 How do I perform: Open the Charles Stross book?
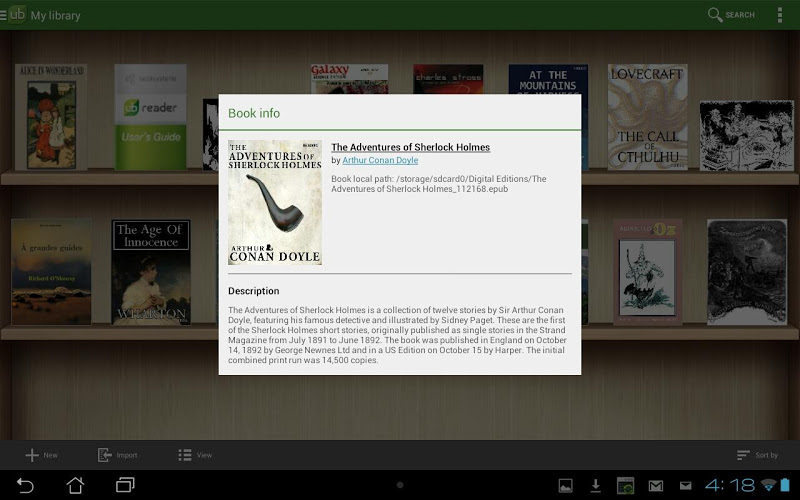tap(448, 79)
